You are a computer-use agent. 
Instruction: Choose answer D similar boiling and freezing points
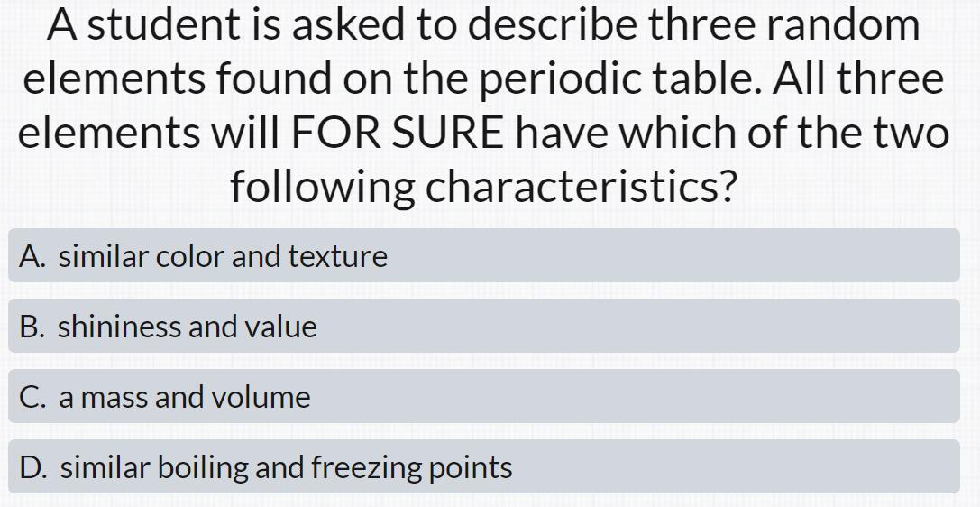[x=483, y=467]
